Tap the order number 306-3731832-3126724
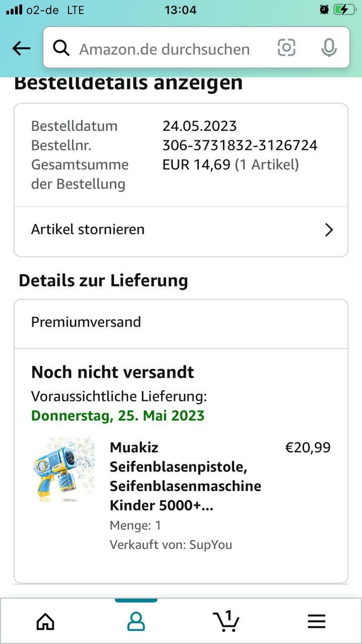The width and height of the screenshot is (362, 644). (240, 145)
